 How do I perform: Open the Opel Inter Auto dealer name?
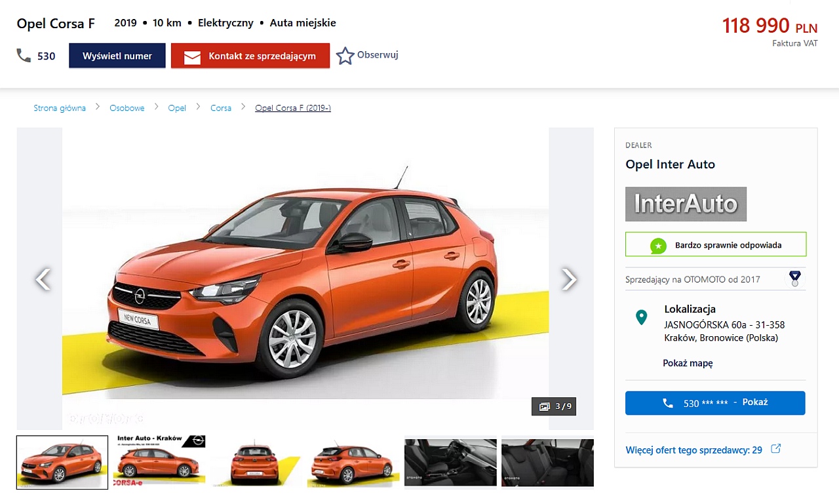click(x=670, y=164)
